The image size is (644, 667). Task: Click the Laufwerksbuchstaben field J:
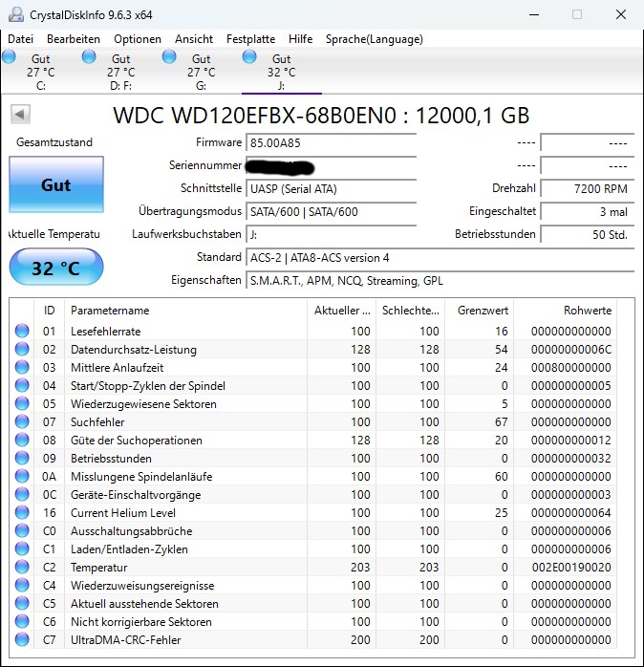[x=331, y=235]
